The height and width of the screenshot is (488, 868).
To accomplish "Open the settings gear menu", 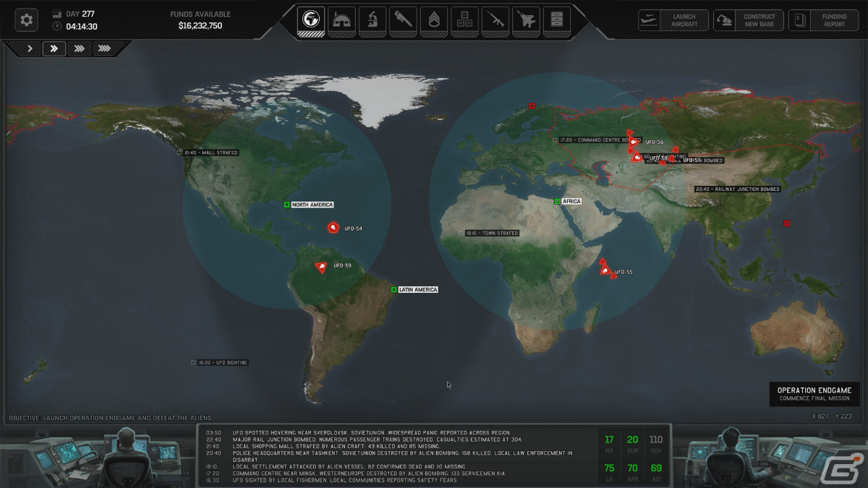I will [x=27, y=20].
